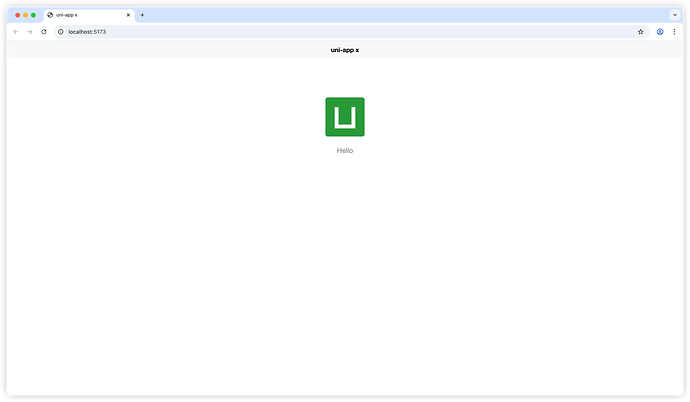Go back using the back arrow
The height and width of the screenshot is (402, 690).
pos(16,32)
